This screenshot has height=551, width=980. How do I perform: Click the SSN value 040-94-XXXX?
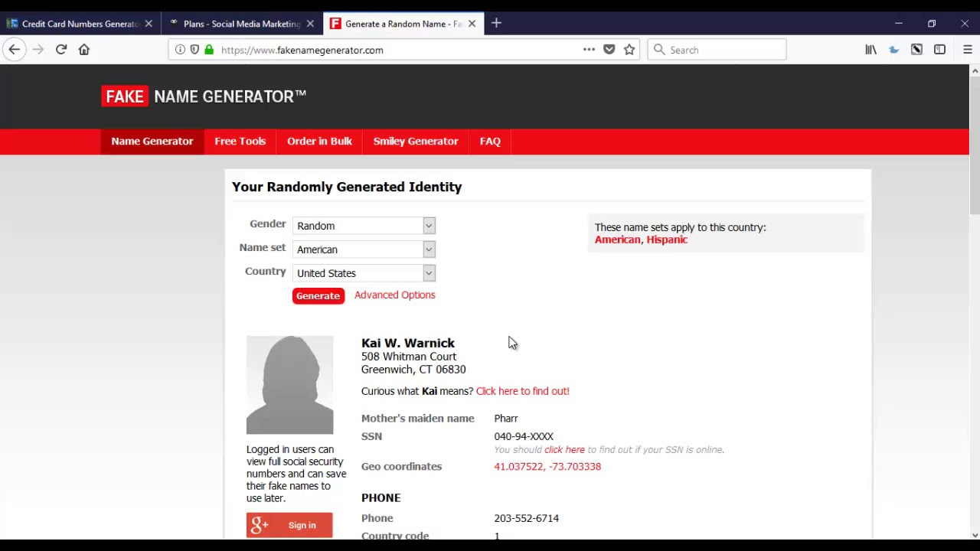[x=524, y=436]
